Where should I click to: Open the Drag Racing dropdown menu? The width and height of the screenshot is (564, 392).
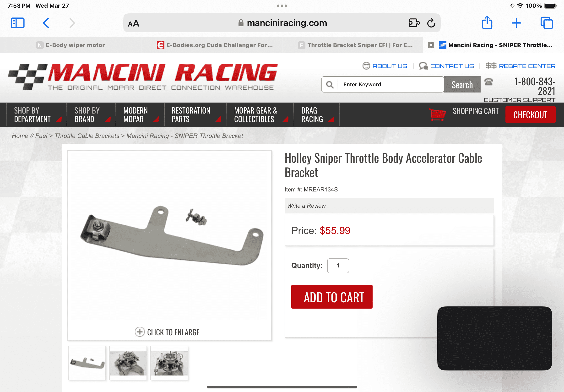(316, 115)
